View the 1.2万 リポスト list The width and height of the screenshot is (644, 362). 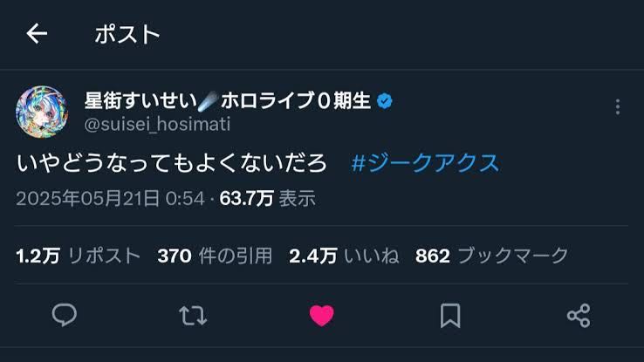coord(78,256)
